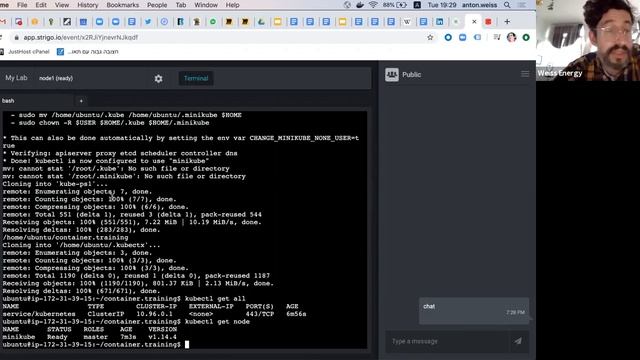Open Spotlight search in the menu bar

point(507,5)
